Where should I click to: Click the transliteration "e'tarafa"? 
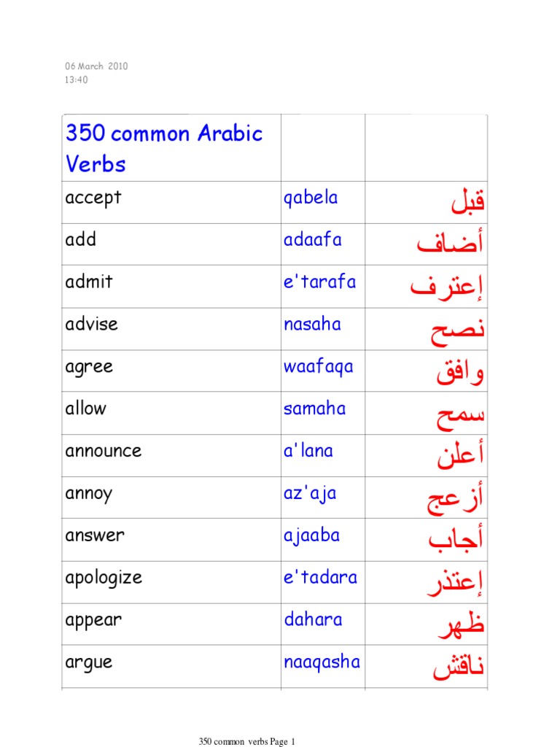(x=320, y=282)
